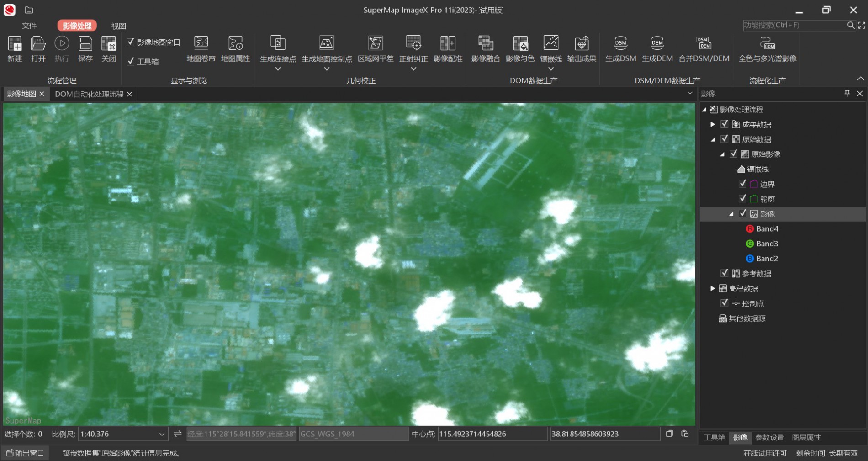Click the 生成连接点 tie point icon
The height and width of the screenshot is (461, 868).
[x=278, y=43]
